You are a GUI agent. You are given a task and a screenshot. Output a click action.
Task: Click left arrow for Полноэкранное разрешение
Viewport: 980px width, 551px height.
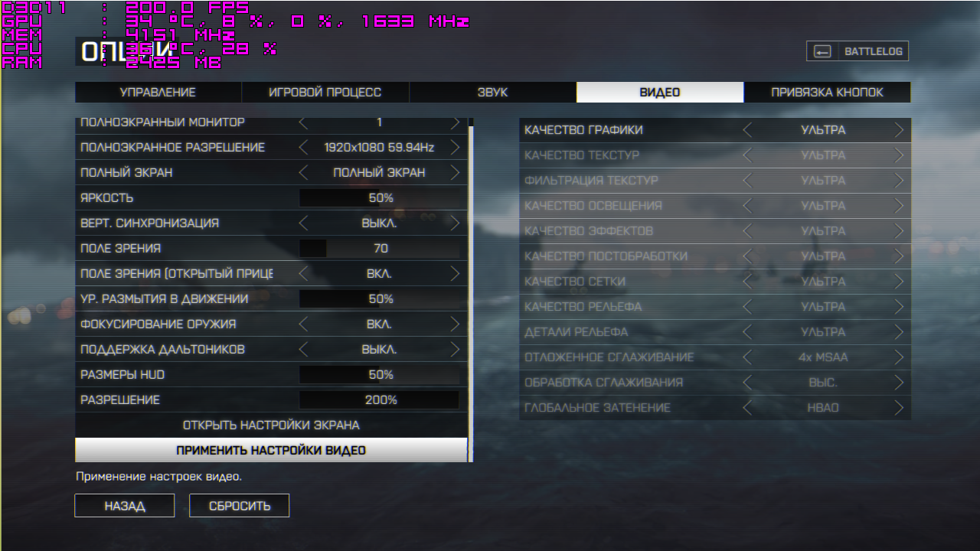tap(303, 148)
